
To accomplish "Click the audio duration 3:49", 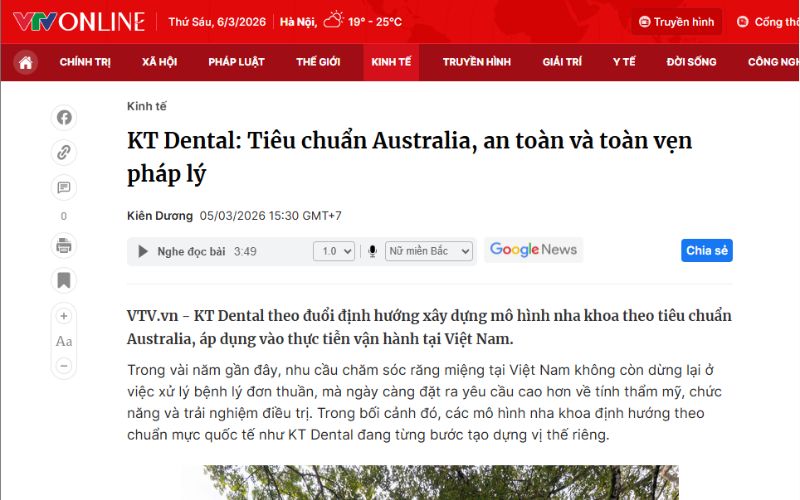I will tap(245, 252).
